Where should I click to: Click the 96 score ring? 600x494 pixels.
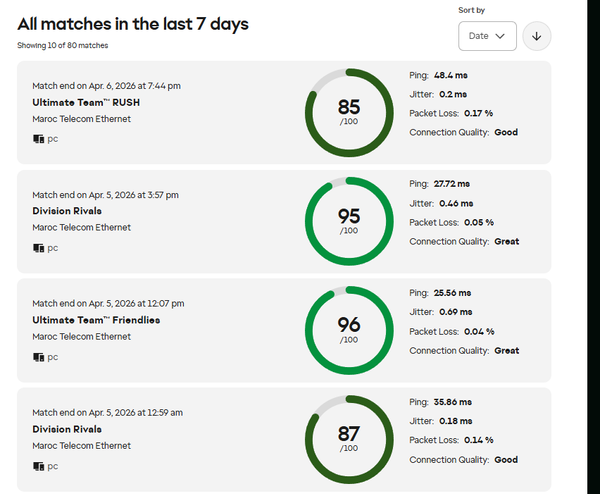(348, 330)
